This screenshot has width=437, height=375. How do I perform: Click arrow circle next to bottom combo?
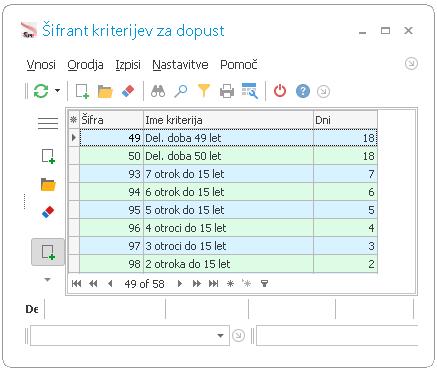tap(238, 335)
